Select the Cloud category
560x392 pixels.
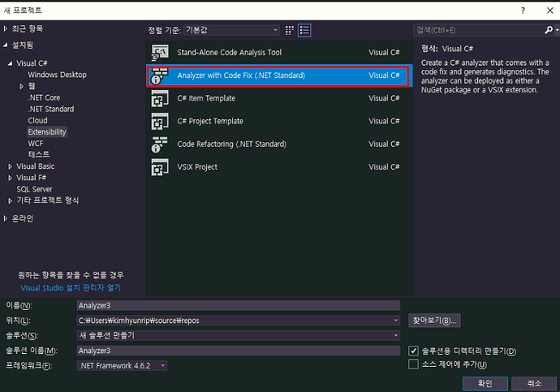[x=37, y=120]
